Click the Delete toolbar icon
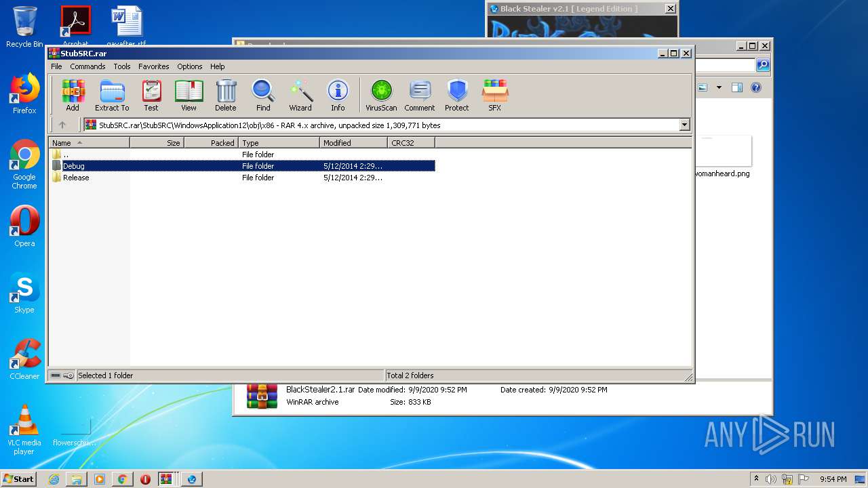Screen dimensions: 868x488 pos(226,95)
